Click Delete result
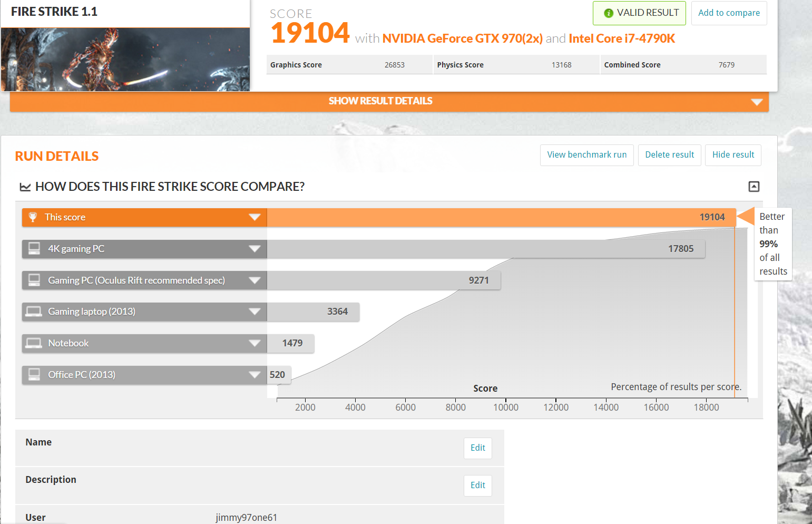Image resolution: width=812 pixels, height=524 pixels. (x=670, y=155)
